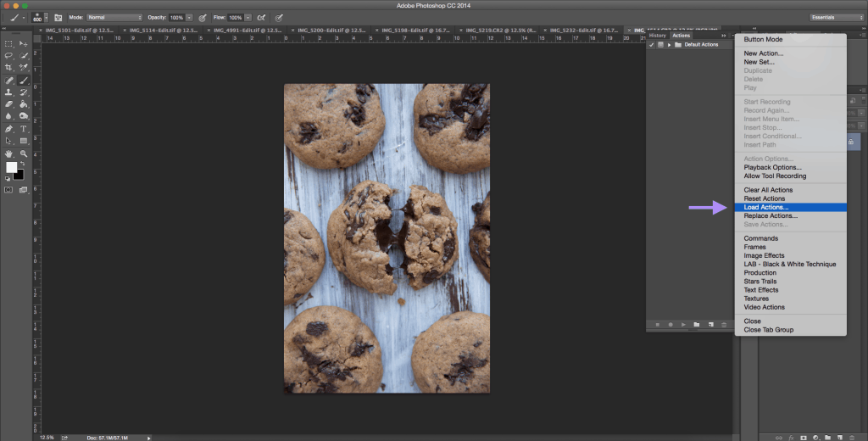Choose Replace Actions menu entry
This screenshot has height=441, width=868.
tap(791, 215)
